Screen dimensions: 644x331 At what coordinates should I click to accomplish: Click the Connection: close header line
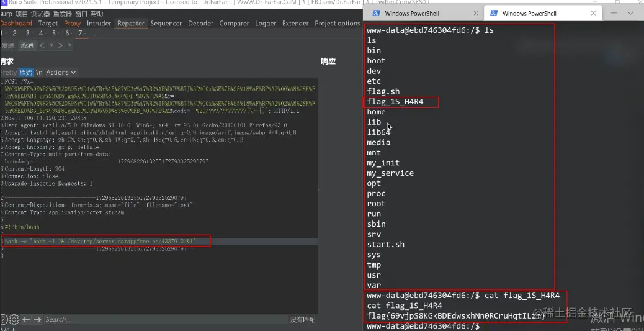[x=31, y=176]
